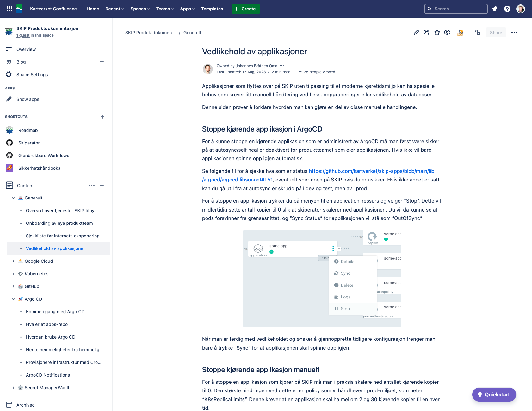Open the Teams dropdown menu
532x411 pixels.
[165, 9]
